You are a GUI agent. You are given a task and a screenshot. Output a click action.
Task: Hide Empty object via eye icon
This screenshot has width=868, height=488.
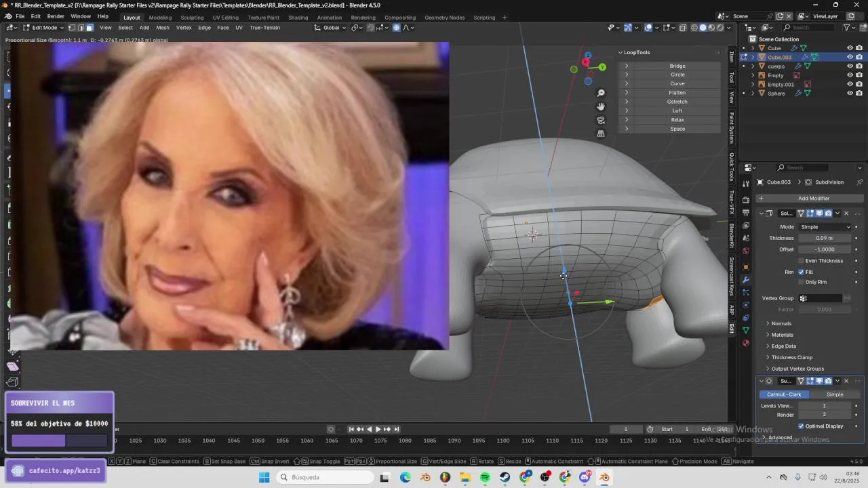click(850, 75)
